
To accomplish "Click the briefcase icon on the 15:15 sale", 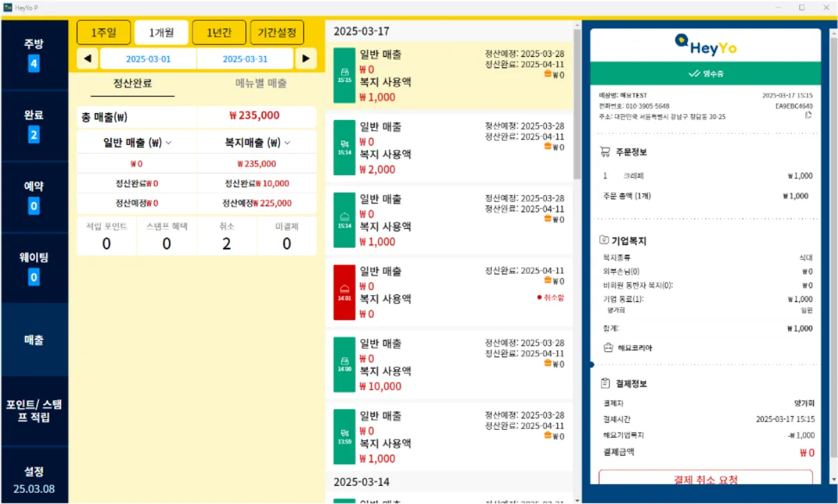I will (x=548, y=74).
